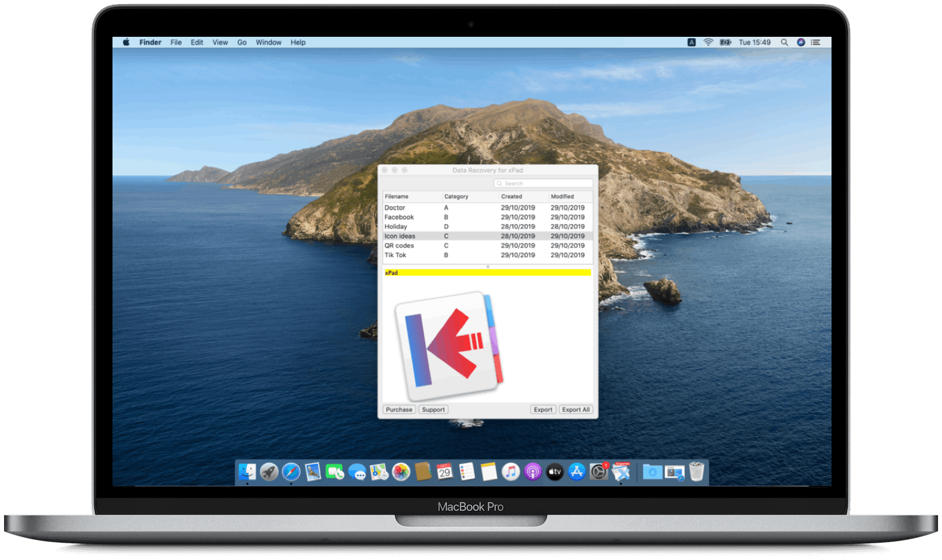
Task: Open Notes from the Dock
Action: pyautogui.click(x=489, y=472)
